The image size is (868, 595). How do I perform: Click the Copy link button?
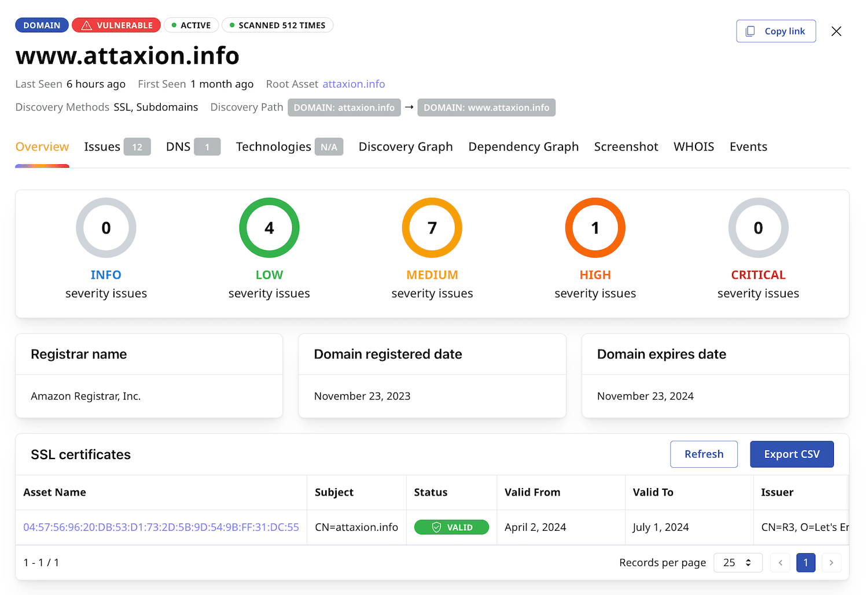coord(776,31)
